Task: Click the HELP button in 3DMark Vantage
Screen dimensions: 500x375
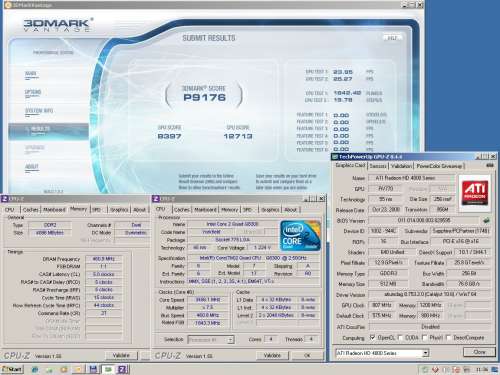Action: 392,38
